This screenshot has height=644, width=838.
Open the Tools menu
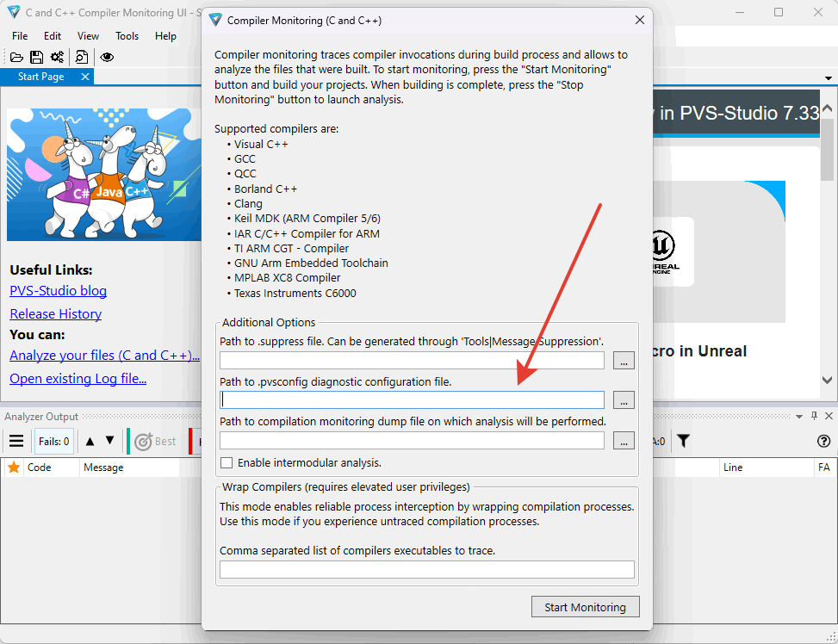click(x=127, y=36)
